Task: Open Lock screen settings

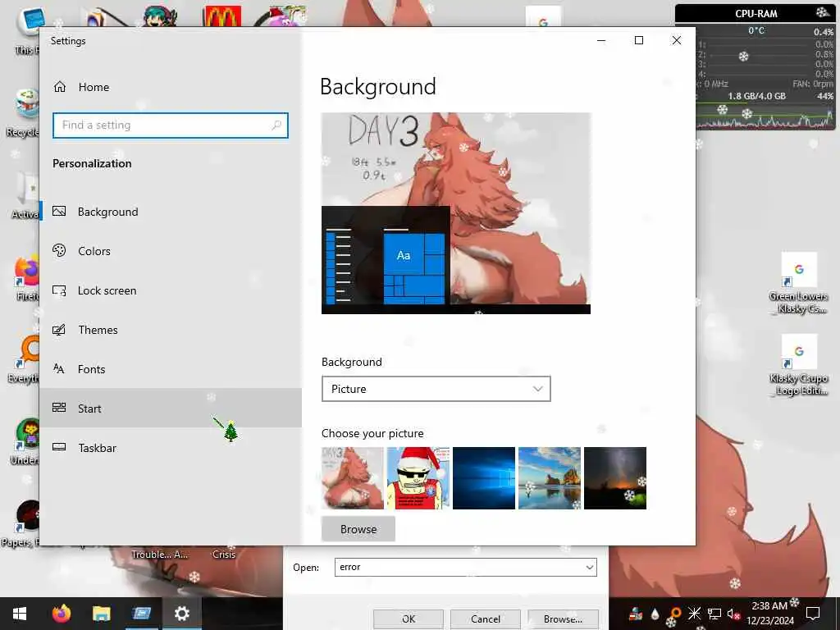Action: (171, 290)
